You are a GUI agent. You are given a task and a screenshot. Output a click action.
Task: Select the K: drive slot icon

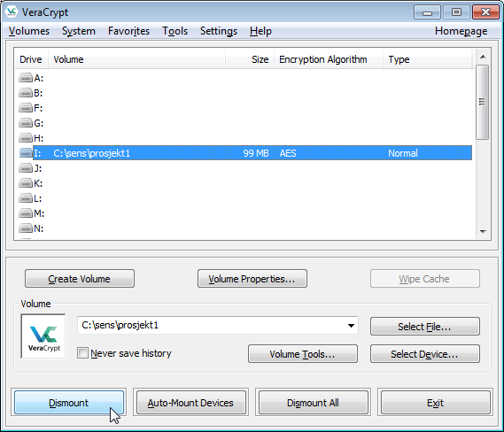tap(26, 183)
